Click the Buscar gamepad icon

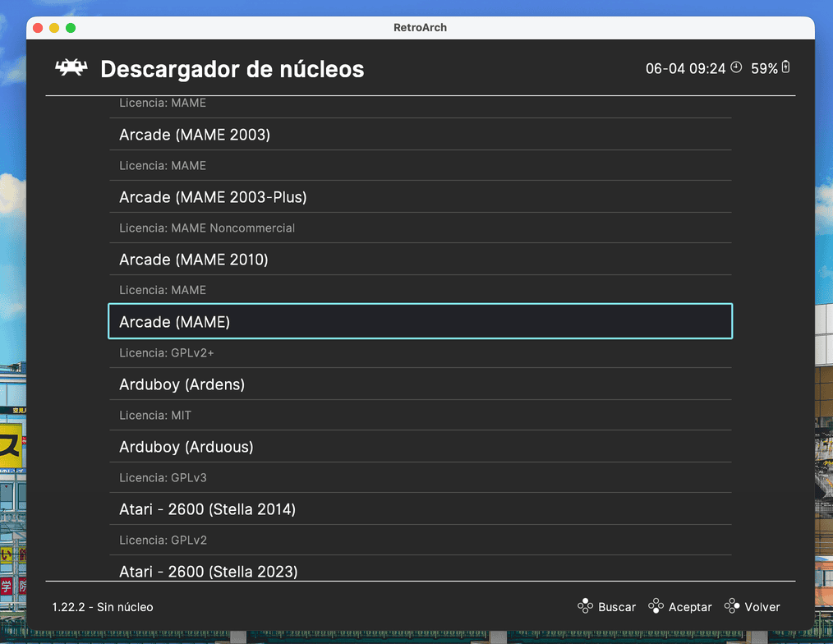[x=585, y=607]
